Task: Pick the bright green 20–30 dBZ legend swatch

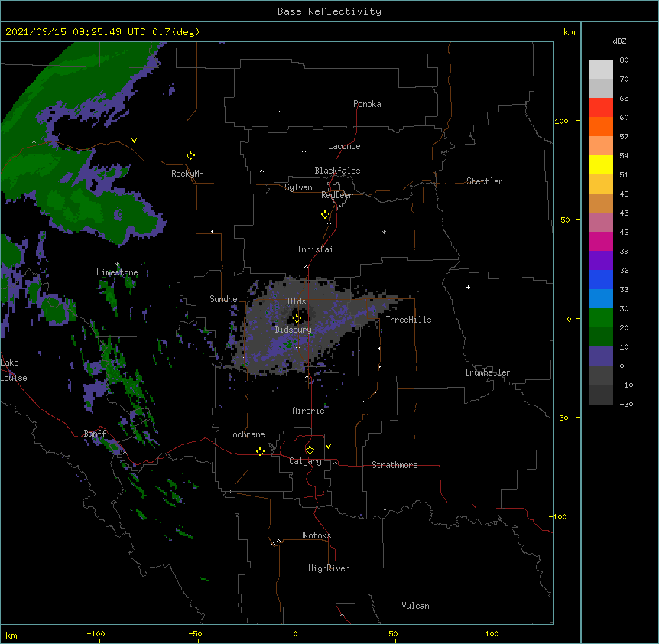Action: click(x=601, y=318)
